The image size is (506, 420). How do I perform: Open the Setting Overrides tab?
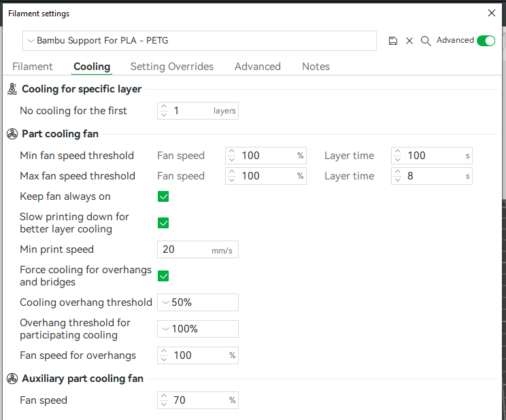(x=172, y=67)
